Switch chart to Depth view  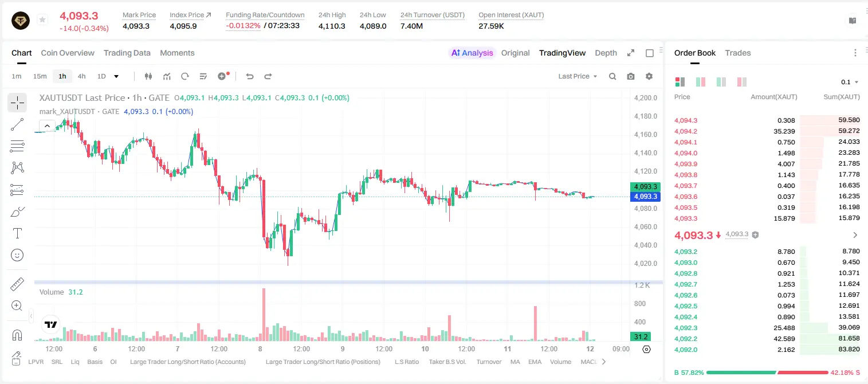coord(606,53)
